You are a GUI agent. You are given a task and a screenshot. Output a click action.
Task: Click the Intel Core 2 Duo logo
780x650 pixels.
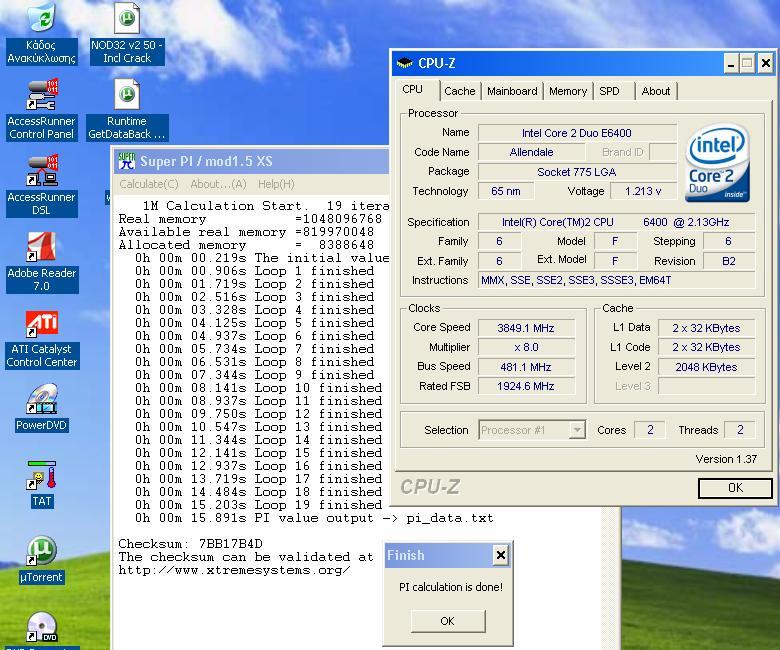pyautogui.click(x=717, y=163)
